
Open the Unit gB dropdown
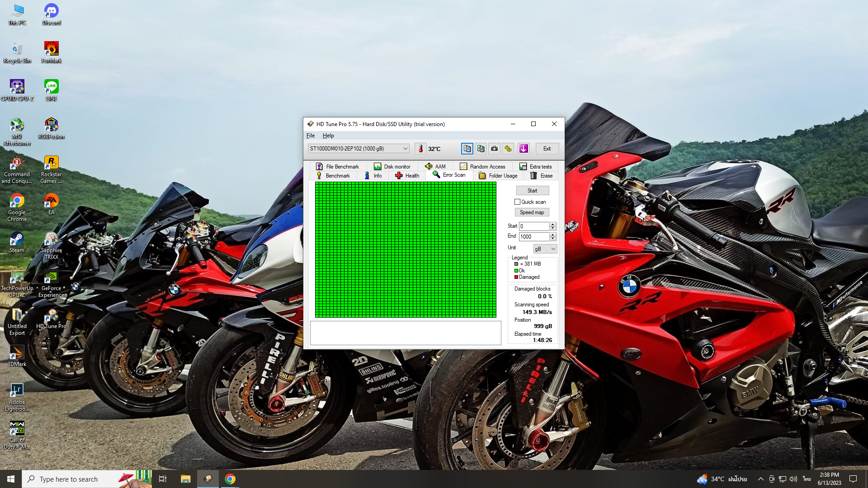coord(545,249)
